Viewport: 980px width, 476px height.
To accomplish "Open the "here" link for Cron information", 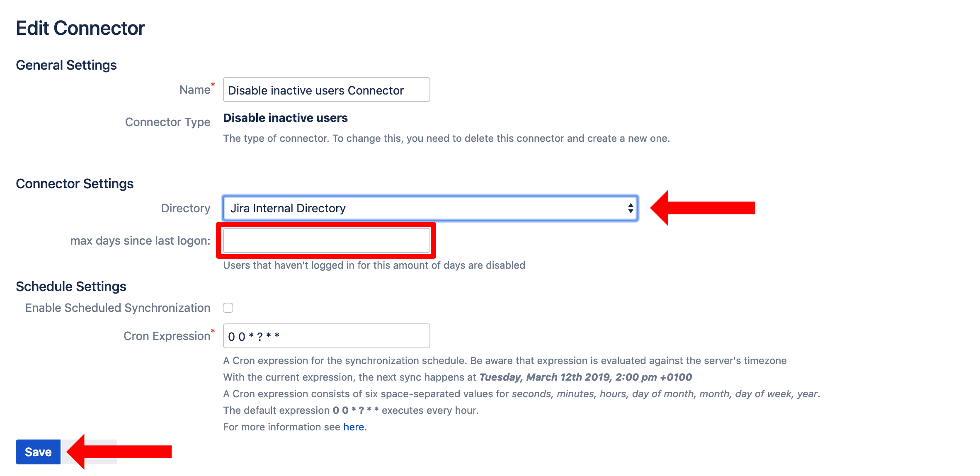I will 354,427.
